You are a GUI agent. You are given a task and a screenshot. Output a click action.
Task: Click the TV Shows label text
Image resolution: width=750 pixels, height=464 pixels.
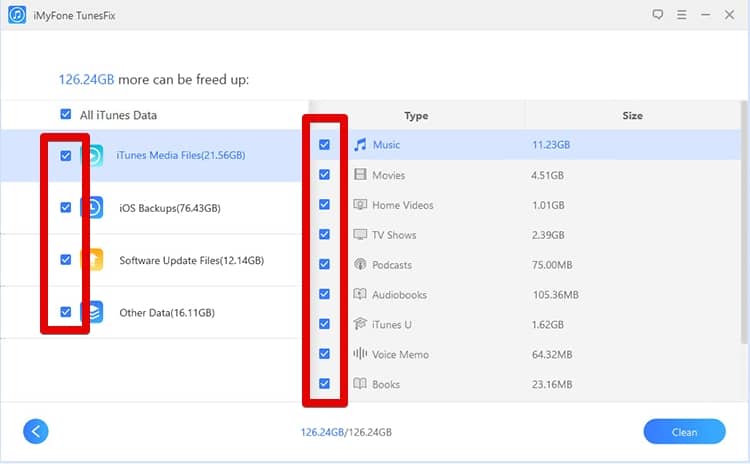(394, 235)
